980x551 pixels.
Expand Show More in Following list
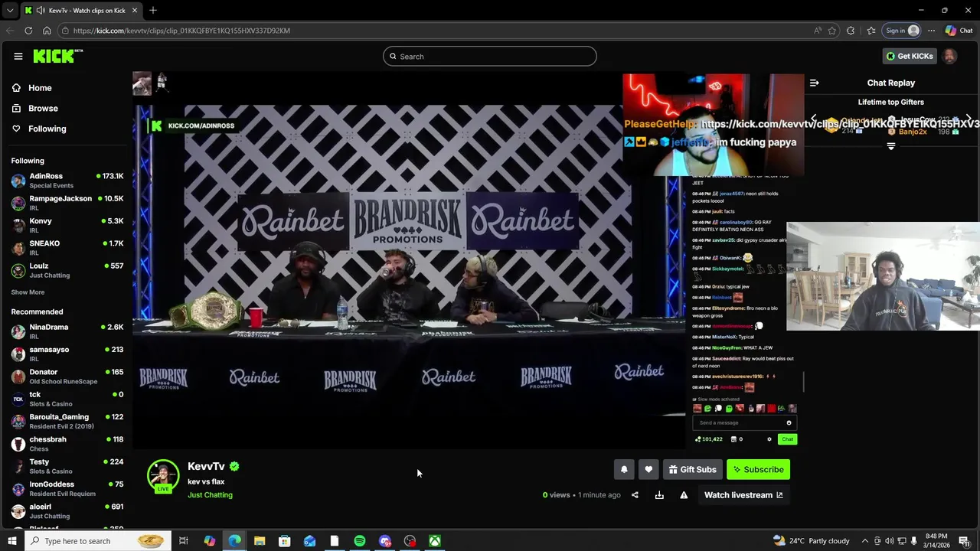tap(28, 292)
